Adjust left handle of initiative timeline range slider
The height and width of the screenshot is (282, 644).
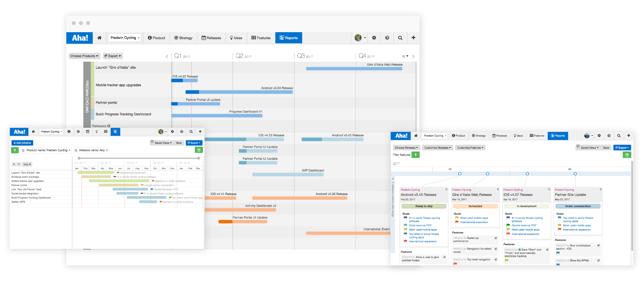(79, 158)
